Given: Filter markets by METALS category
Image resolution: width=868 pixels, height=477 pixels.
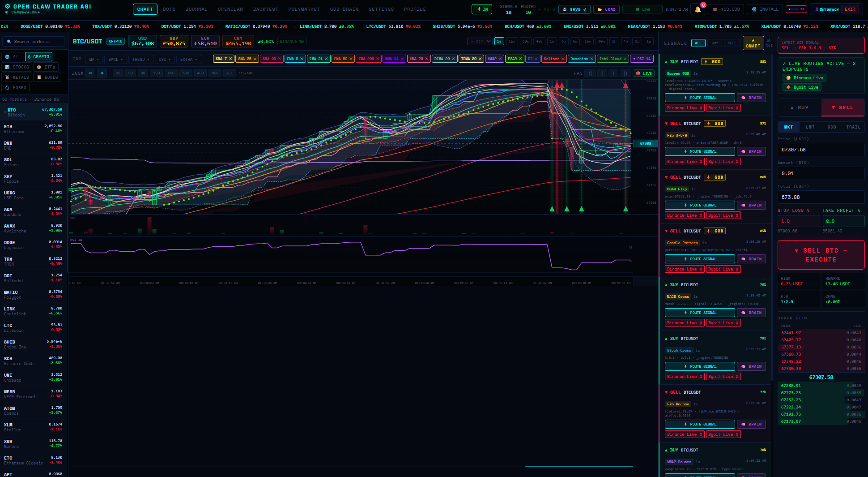Looking at the screenshot, I should click(x=17, y=77).
